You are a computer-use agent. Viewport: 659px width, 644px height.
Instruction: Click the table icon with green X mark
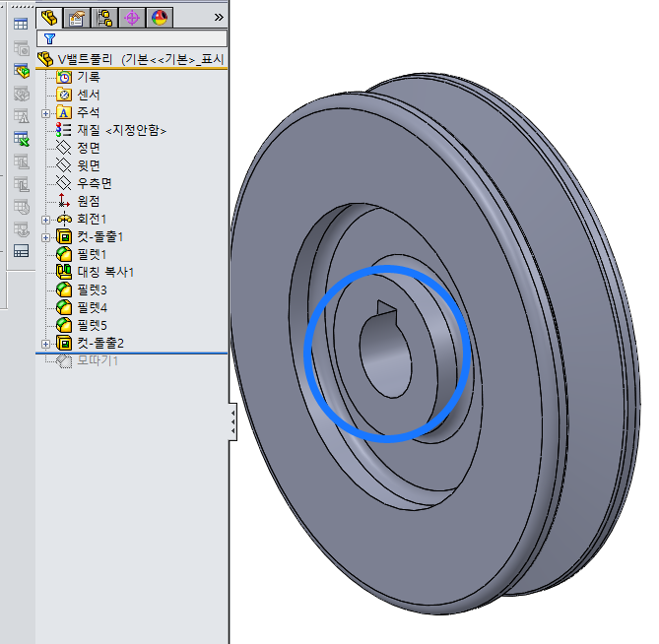tap(22, 139)
